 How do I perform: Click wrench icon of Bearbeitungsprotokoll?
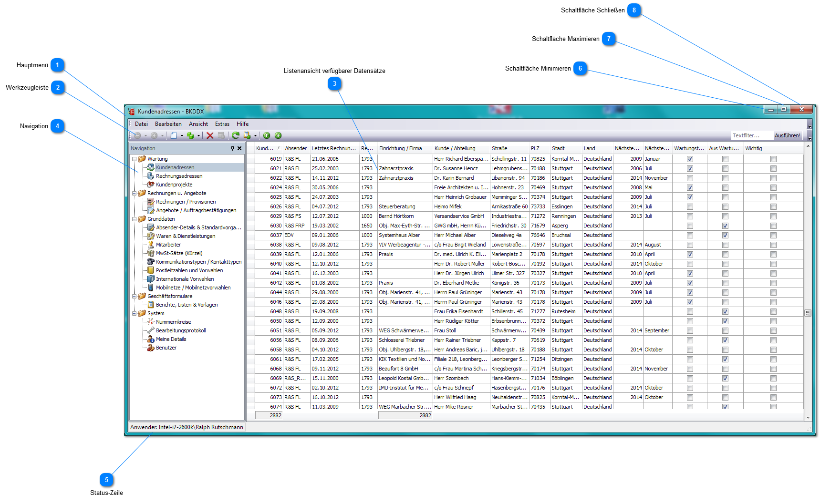point(151,330)
